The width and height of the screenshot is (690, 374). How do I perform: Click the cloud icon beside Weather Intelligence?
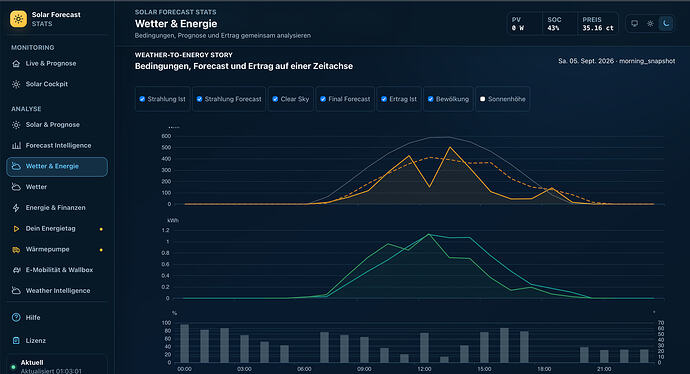pos(16,291)
